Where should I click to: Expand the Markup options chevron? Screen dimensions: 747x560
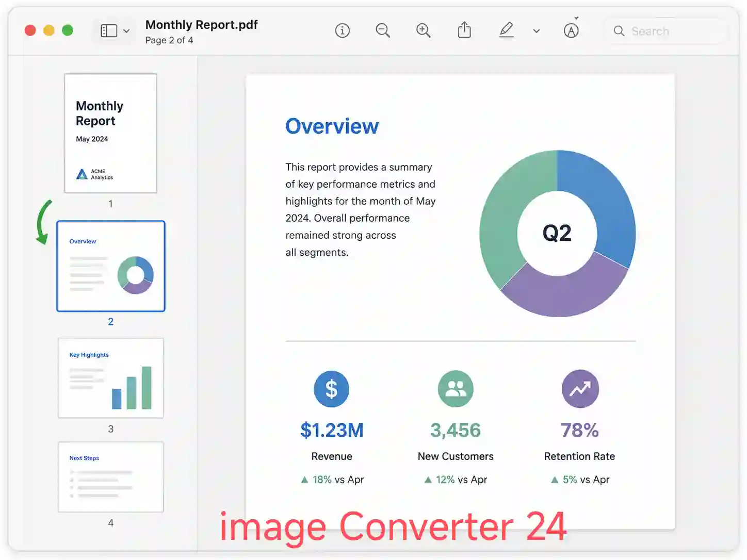tap(537, 31)
